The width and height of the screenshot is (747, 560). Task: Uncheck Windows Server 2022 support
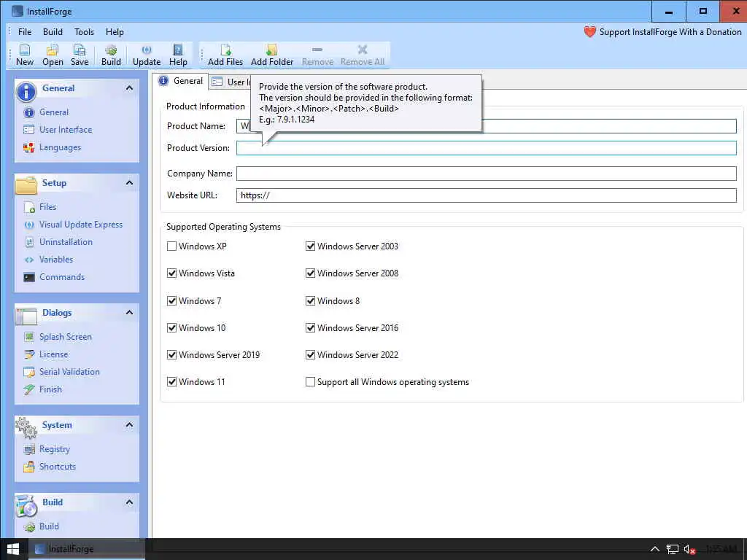pyautogui.click(x=310, y=355)
